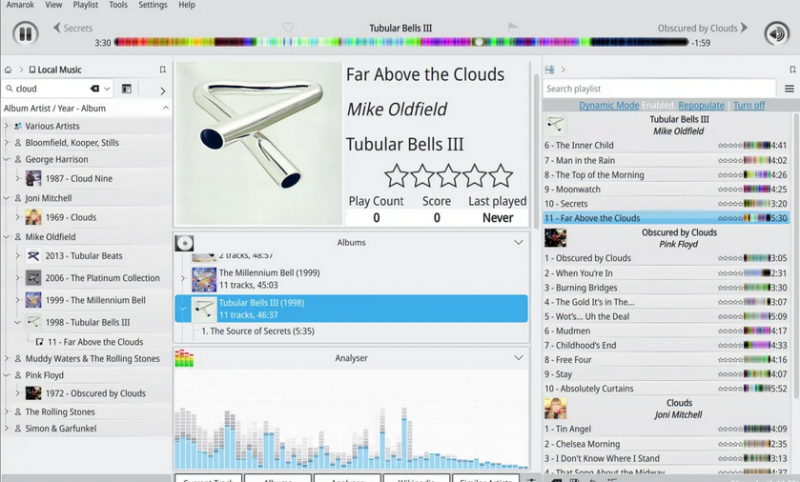Open the Playlist menu
Viewport: 800px width, 482px height.
[x=85, y=5]
